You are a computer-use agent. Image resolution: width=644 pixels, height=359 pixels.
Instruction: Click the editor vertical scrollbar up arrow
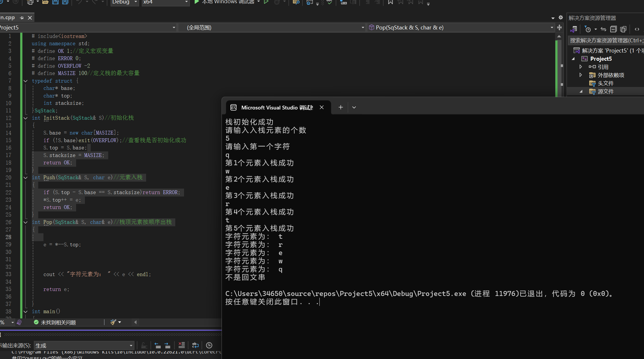click(x=559, y=36)
